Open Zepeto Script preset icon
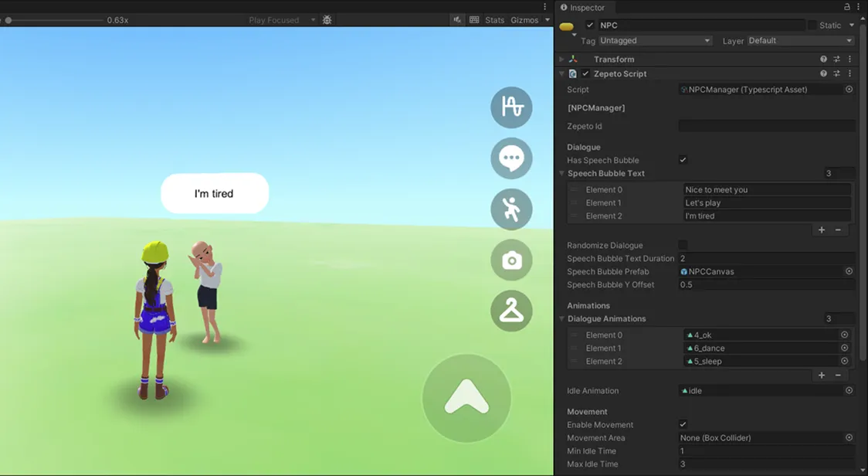This screenshot has width=868, height=476. pyautogui.click(x=837, y=73)
